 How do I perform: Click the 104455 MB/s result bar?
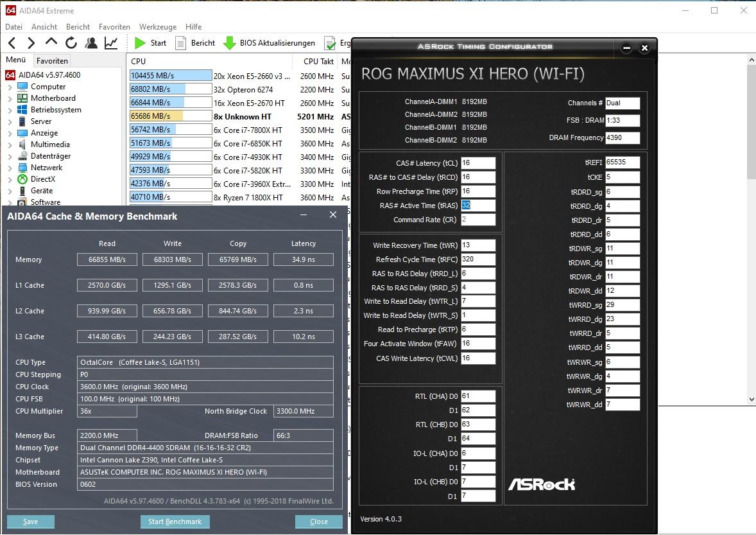click(x=171, y=76)
